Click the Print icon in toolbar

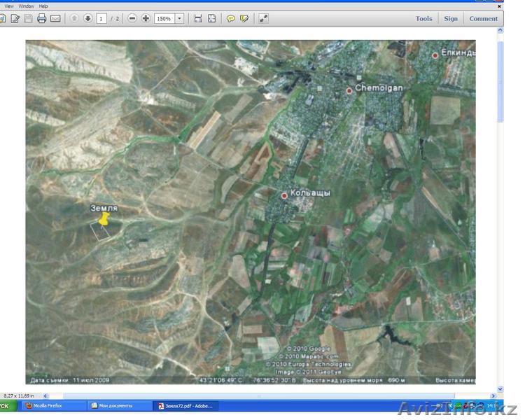(42, 18)
